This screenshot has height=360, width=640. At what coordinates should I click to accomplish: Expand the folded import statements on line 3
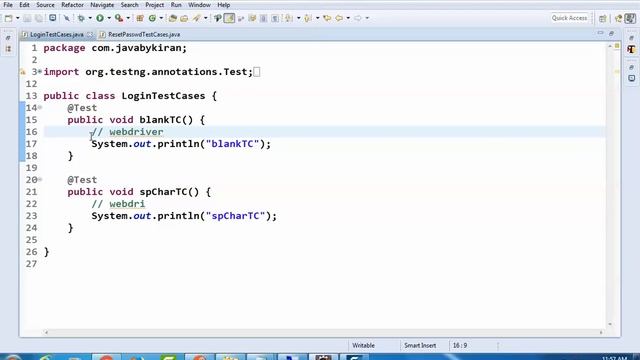[x=40, y=72]
